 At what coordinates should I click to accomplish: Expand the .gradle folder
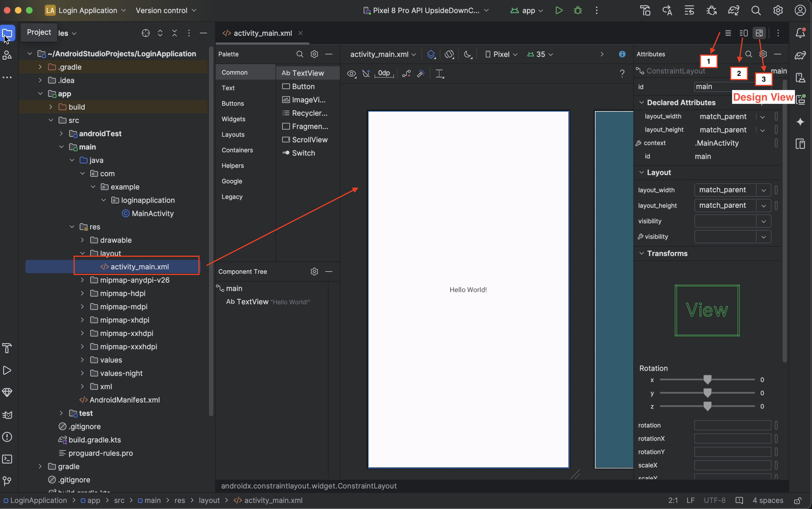tap(40, 67)
